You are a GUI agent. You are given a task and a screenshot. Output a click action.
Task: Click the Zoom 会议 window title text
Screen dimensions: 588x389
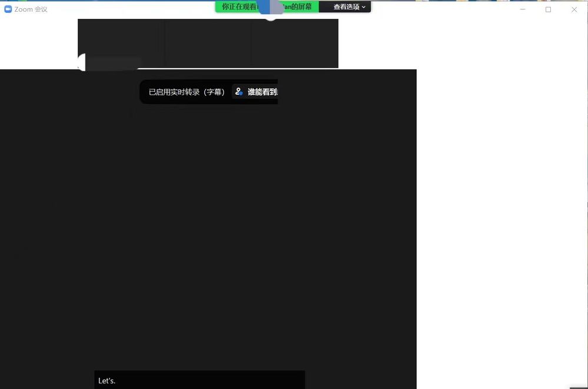coord(31,9)
